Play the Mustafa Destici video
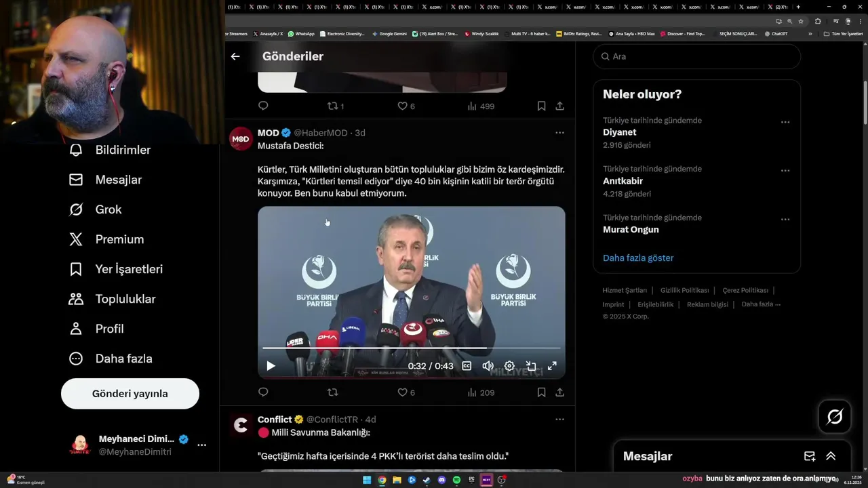The image size is (868, 488). click(271, 366)
